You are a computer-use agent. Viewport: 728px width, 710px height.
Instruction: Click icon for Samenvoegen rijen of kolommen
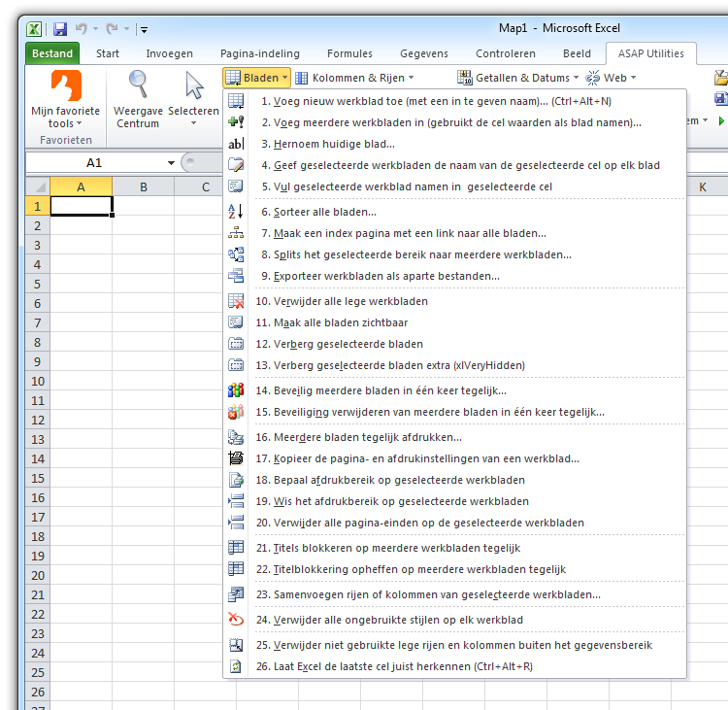coord(236,594)
